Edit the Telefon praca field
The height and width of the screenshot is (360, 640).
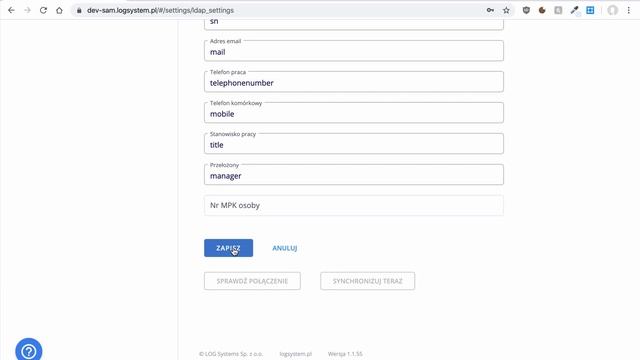point(353,82)
